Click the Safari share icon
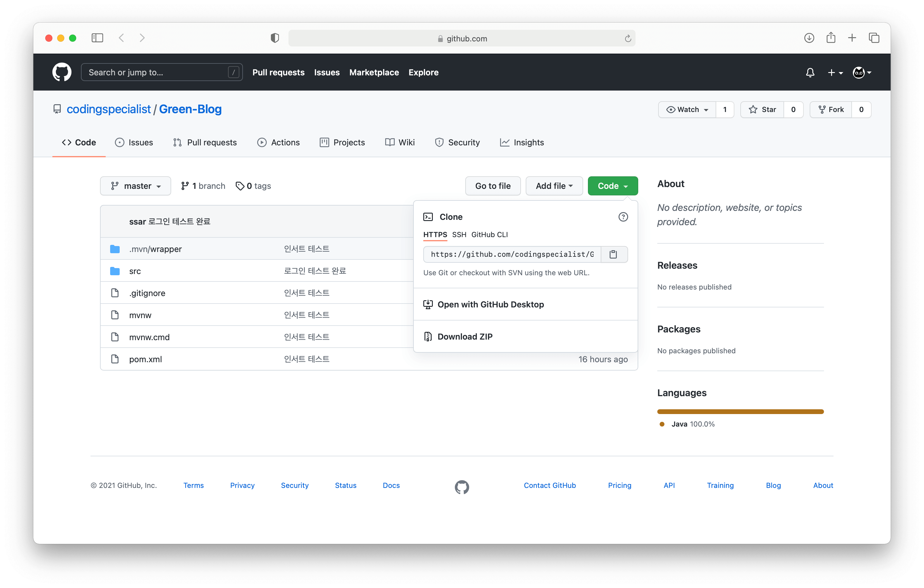The height and width of the screenshot is (588, 924). [x=831, y=38]
